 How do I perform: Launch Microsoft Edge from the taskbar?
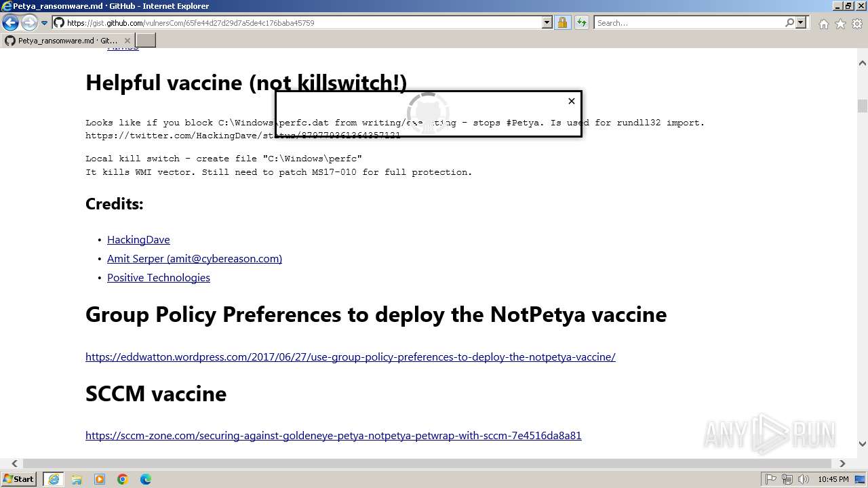point(146,479)
